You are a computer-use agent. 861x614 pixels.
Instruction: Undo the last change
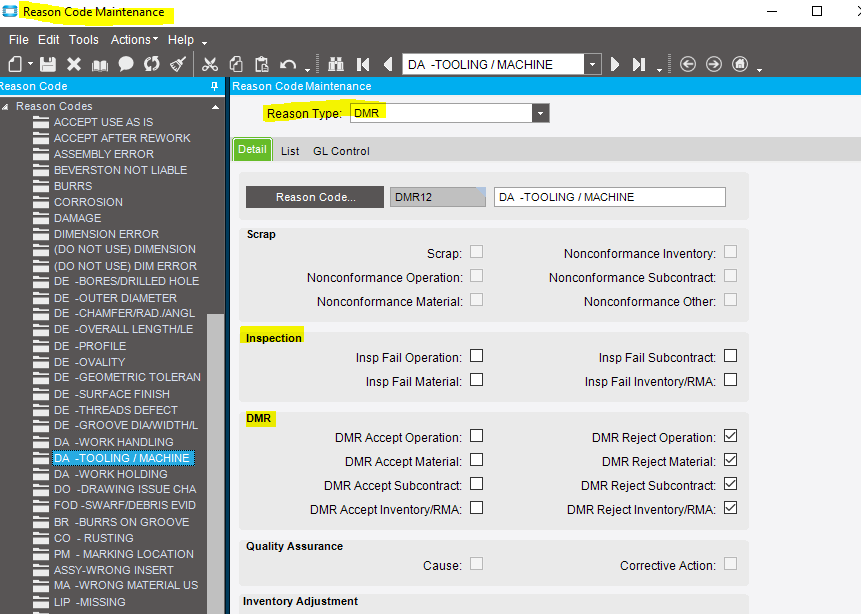coord(288,65)
